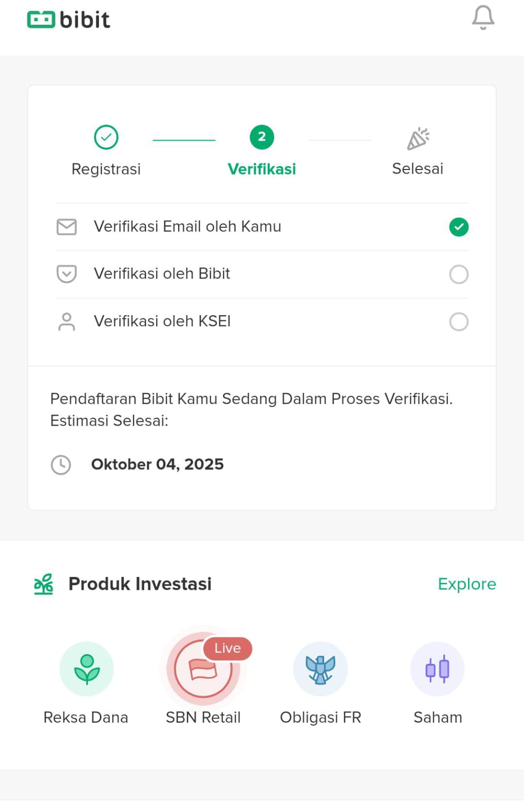Tap the envelope icon for email verification

click(66, 227)
